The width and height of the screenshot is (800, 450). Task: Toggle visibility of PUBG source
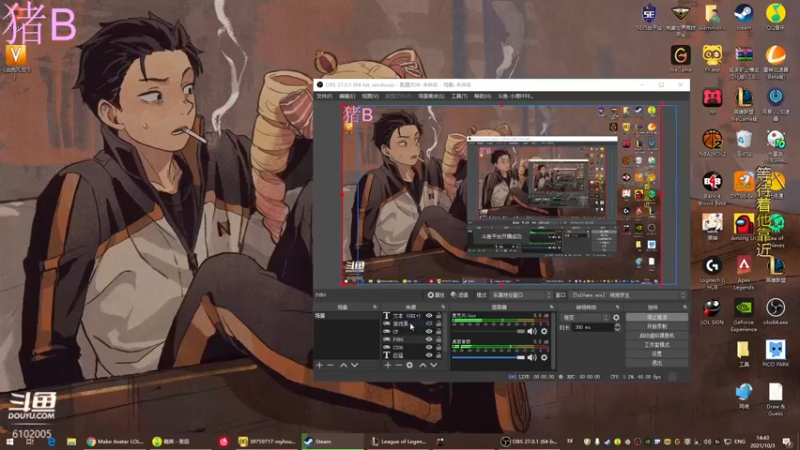(x=429, y=339)
